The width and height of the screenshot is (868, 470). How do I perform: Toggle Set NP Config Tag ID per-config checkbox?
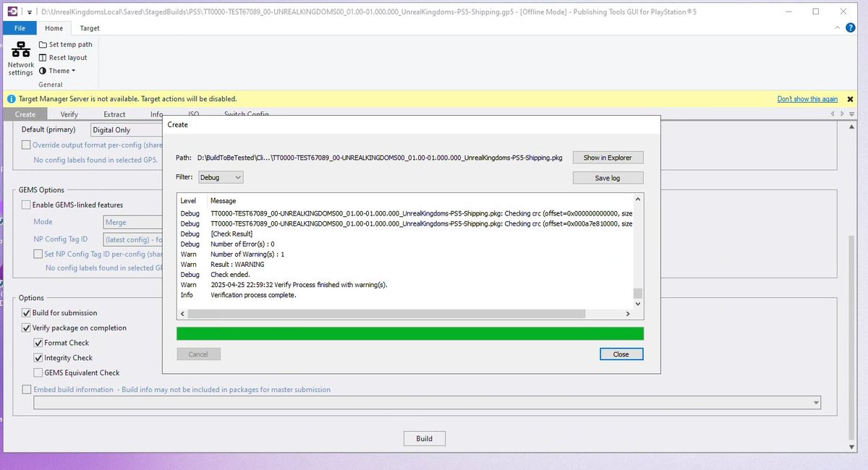point(38,254)
